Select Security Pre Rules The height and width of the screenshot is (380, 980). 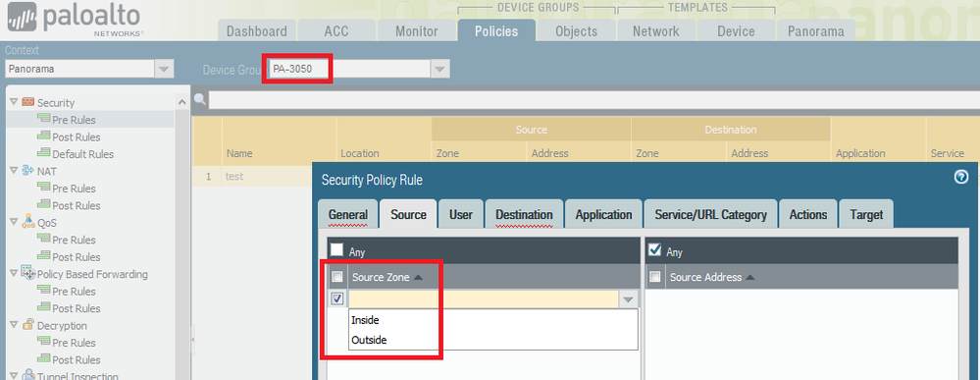coord(74,120)
